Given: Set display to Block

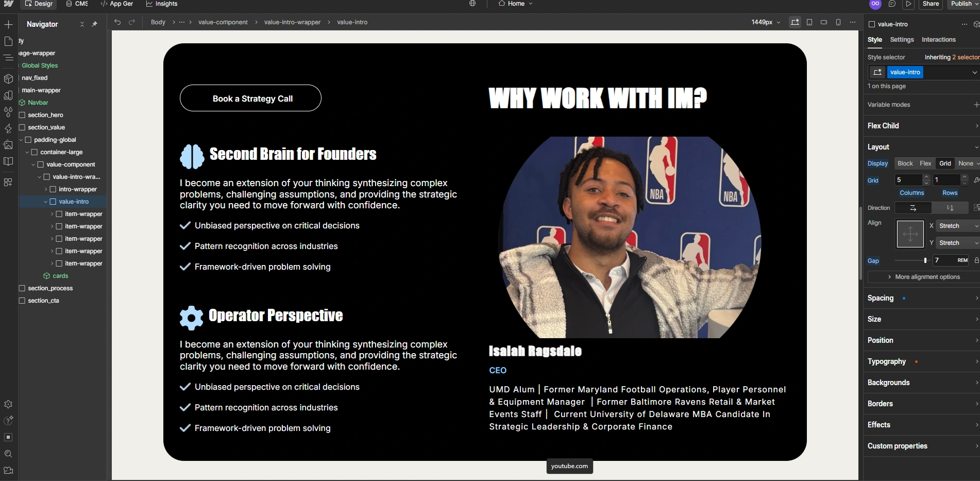Looking at the screenshot, I should pos(905,163).
